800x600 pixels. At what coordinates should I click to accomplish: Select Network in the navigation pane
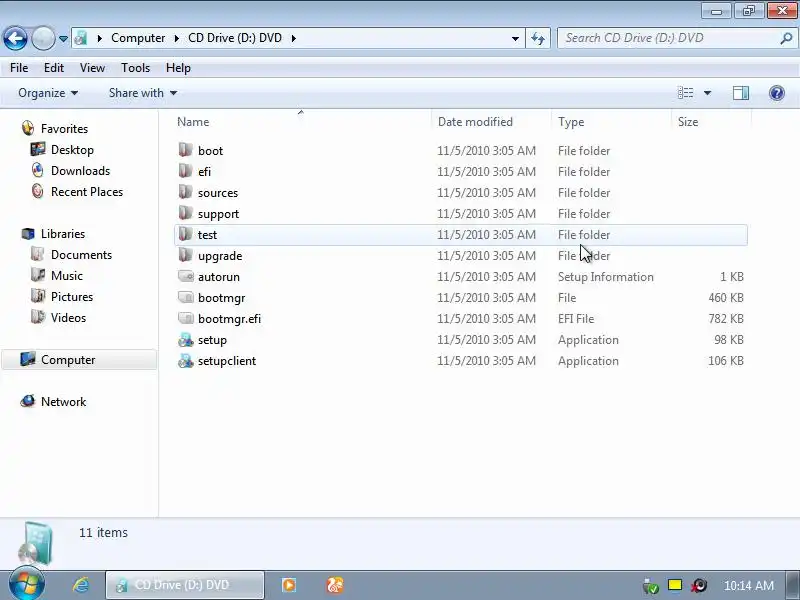pyautogui.click(x=63, y=402)
